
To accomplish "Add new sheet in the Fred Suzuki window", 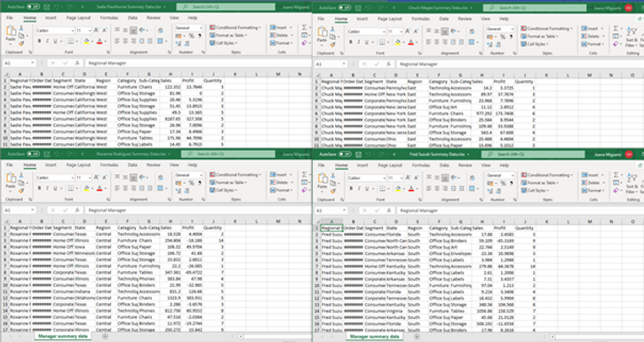I will tap(417, 337).
